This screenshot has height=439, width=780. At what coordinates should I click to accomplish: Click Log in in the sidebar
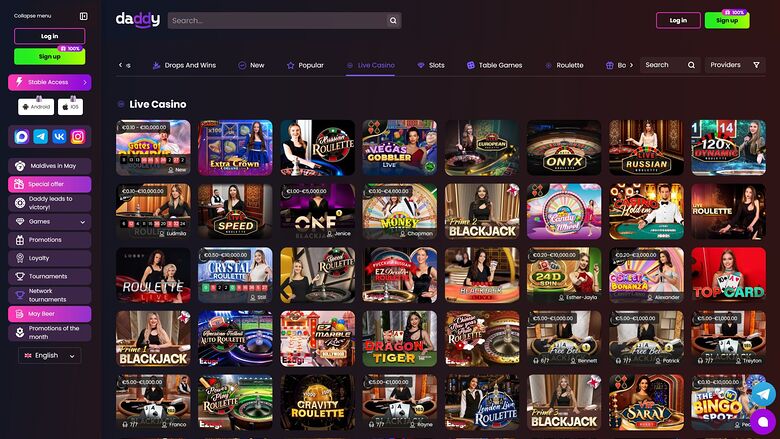(50, 36)
